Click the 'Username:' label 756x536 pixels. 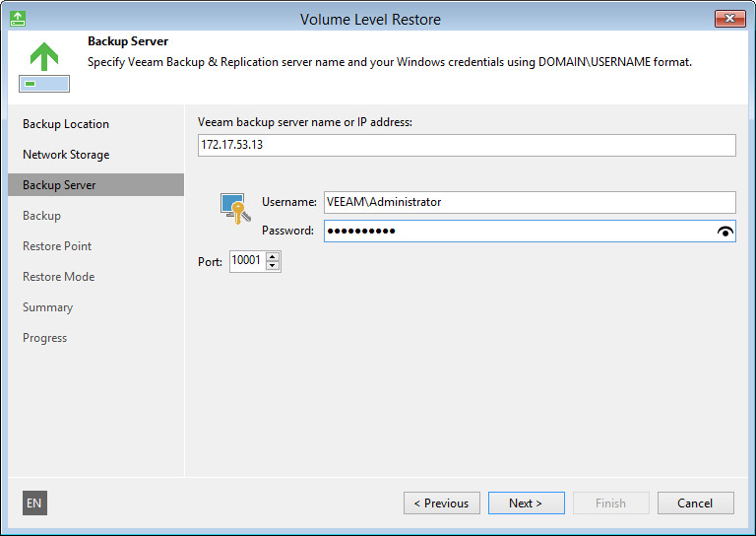point(289,202)
